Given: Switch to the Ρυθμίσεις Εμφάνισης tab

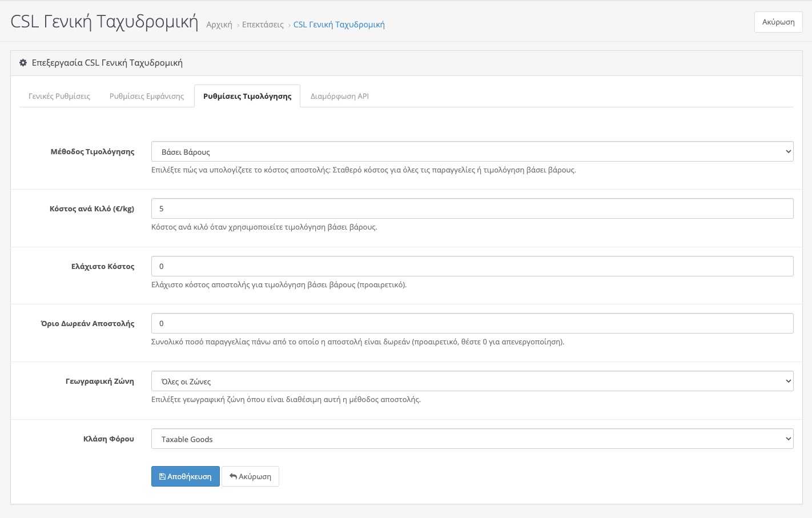Looking at the screenshot, I should click(x=147, y=96).
